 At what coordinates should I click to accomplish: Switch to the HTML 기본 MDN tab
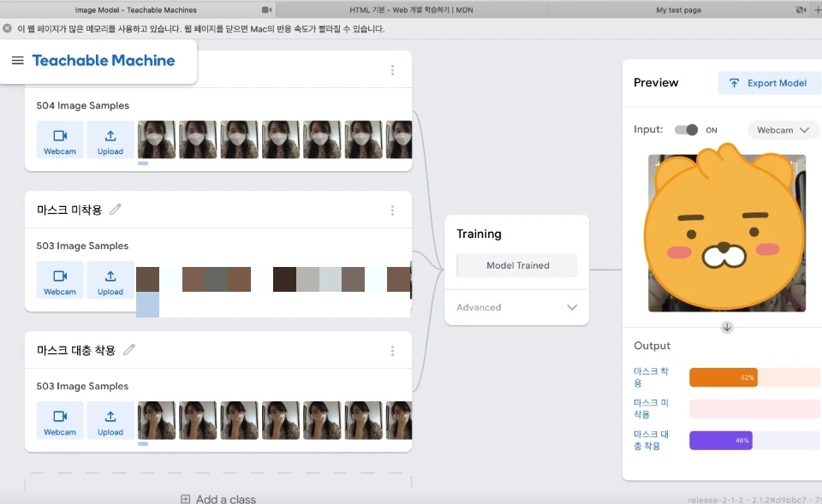[x=412, y=10]
